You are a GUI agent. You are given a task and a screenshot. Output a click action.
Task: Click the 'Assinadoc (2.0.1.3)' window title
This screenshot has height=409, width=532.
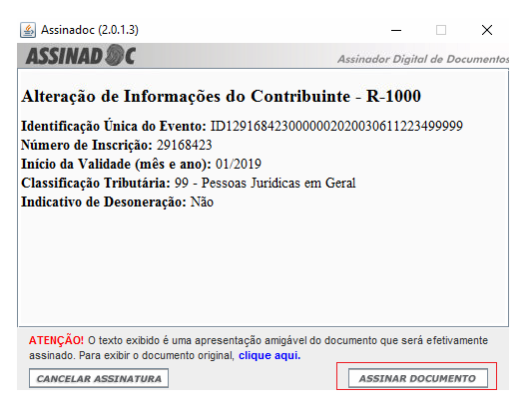(90, 30)
